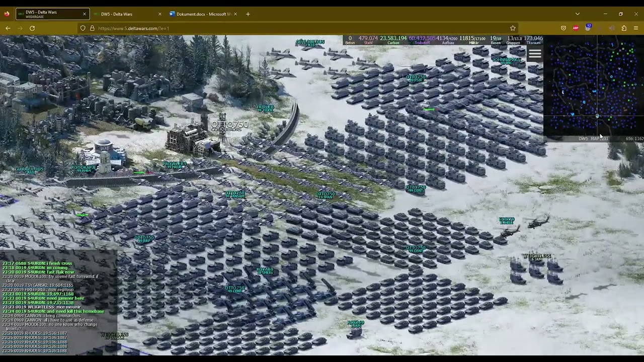
Task: Select JOHNNYPAKA unit group label
Action: pyautogui.click(x=506, y=61)
